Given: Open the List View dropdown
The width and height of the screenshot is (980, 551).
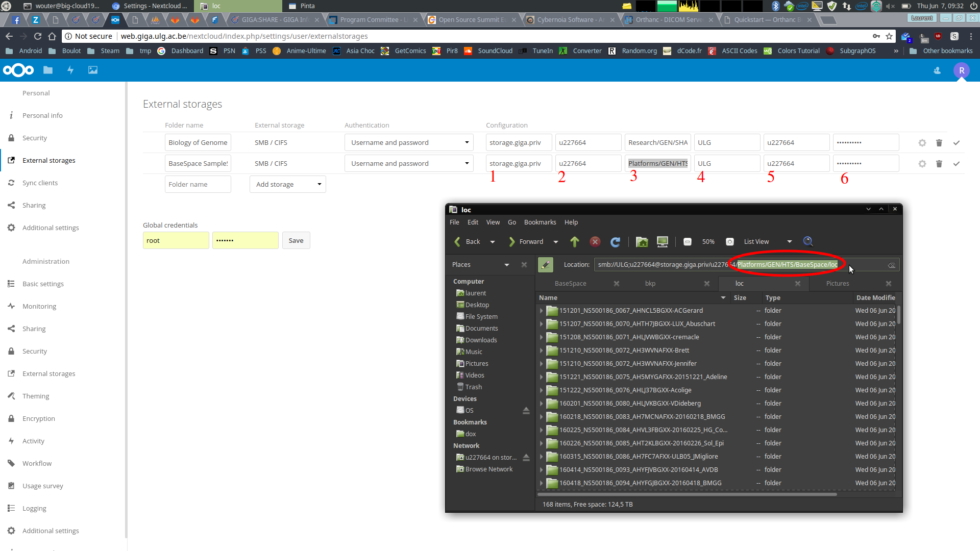Looking at the screenshot, I should point(767,242).
